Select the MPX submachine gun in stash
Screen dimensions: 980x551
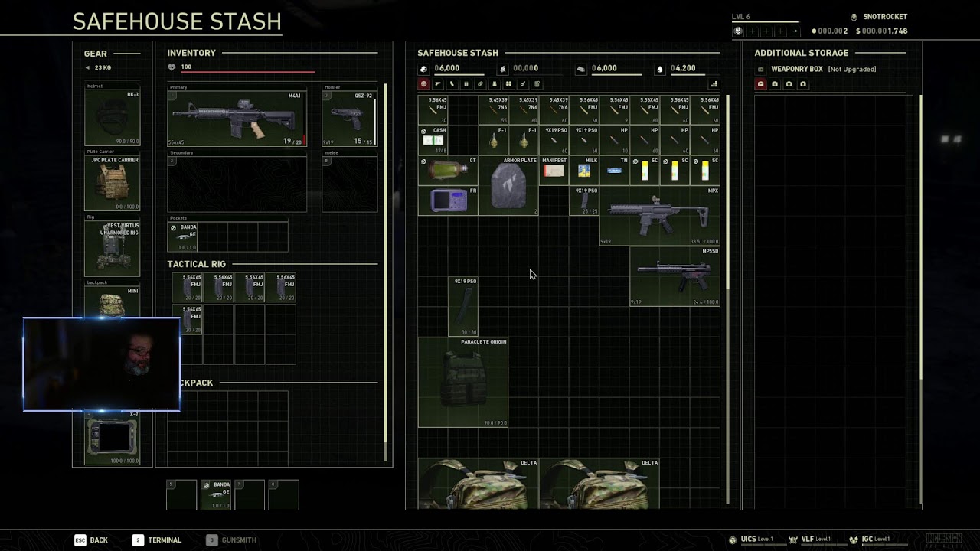point(659,216)
